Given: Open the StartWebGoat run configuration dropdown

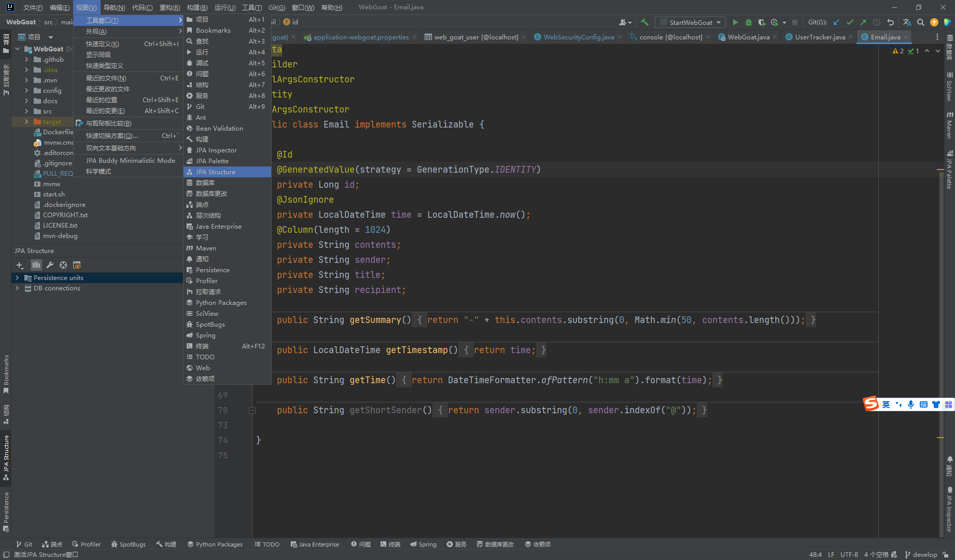Looking at the screenshot, I should coord(690,22).
